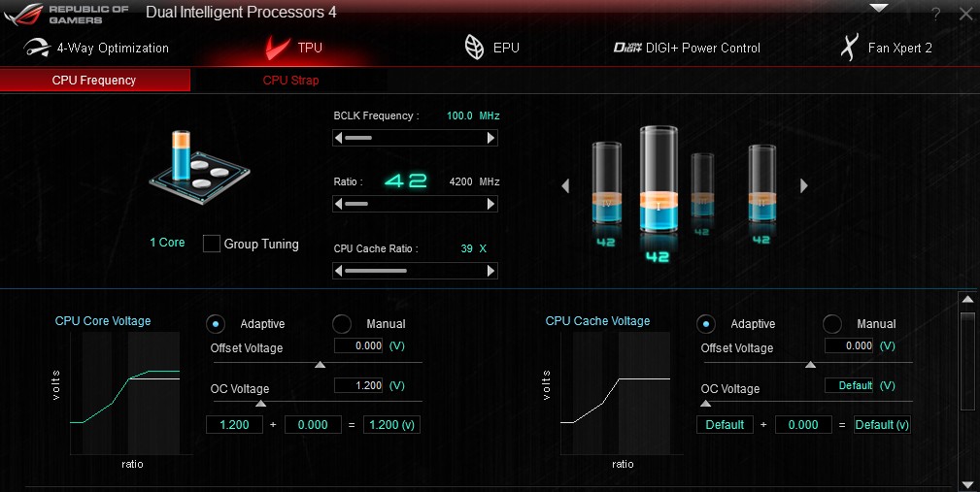
Task: Click the 39 X cache ratio value
Action: click(x=473, y=248)
